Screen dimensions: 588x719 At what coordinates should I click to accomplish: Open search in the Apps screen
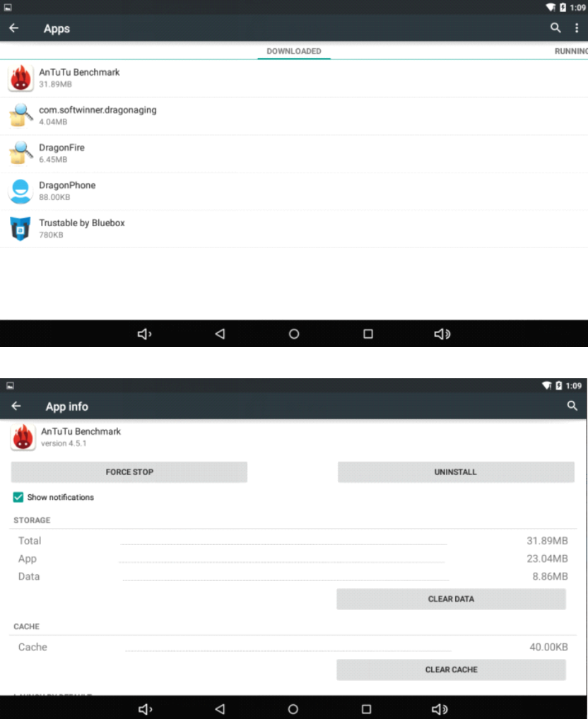click(x=555, y=28)
